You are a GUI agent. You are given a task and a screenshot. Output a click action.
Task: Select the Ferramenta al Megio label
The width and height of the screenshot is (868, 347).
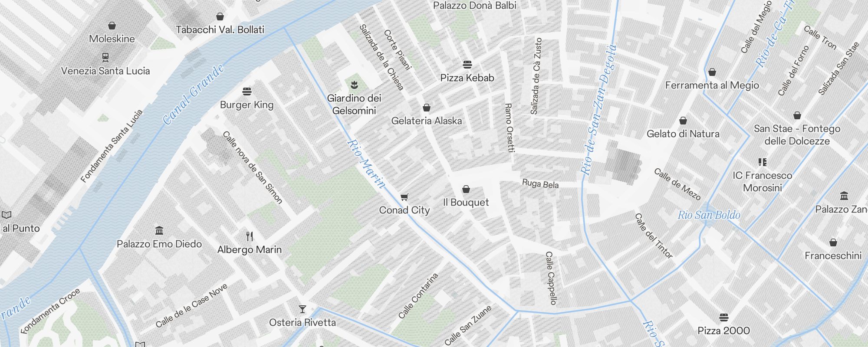point(712,85)
